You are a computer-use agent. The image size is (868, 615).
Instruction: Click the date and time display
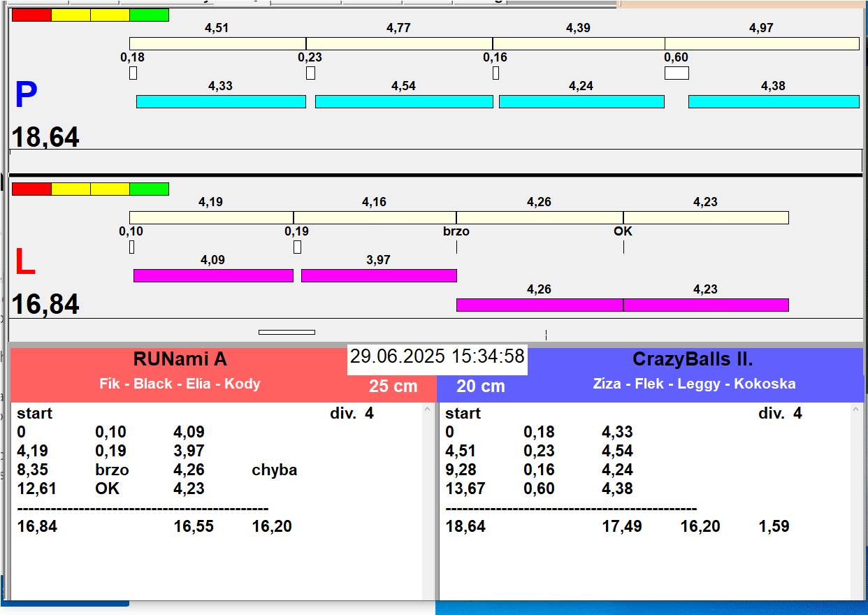pos(437,356)
